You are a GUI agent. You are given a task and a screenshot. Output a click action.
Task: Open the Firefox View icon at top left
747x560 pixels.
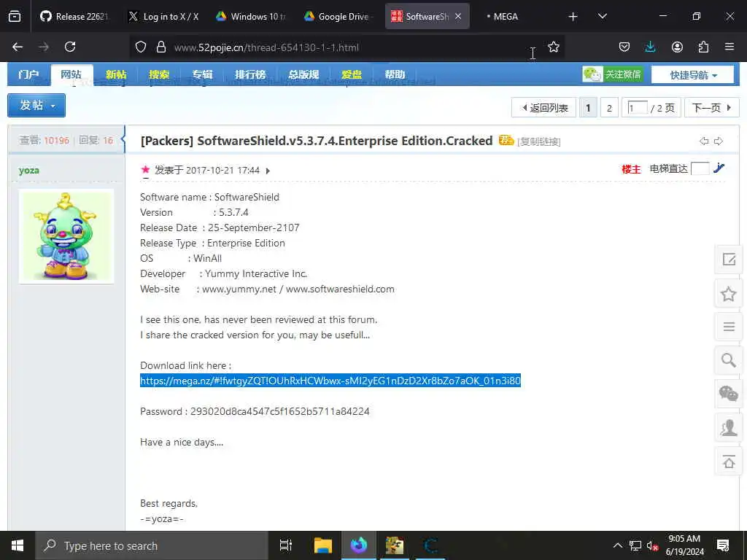(x=15, y=17)
